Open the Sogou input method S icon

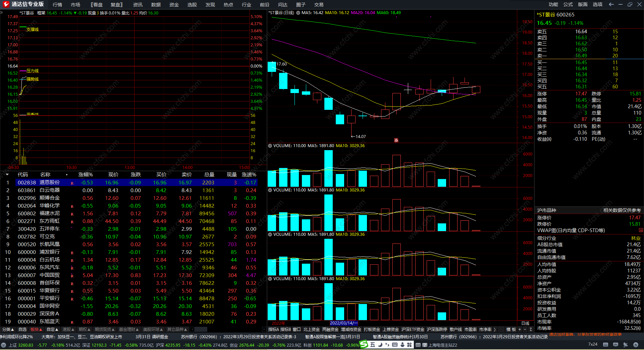pos(364,345)
